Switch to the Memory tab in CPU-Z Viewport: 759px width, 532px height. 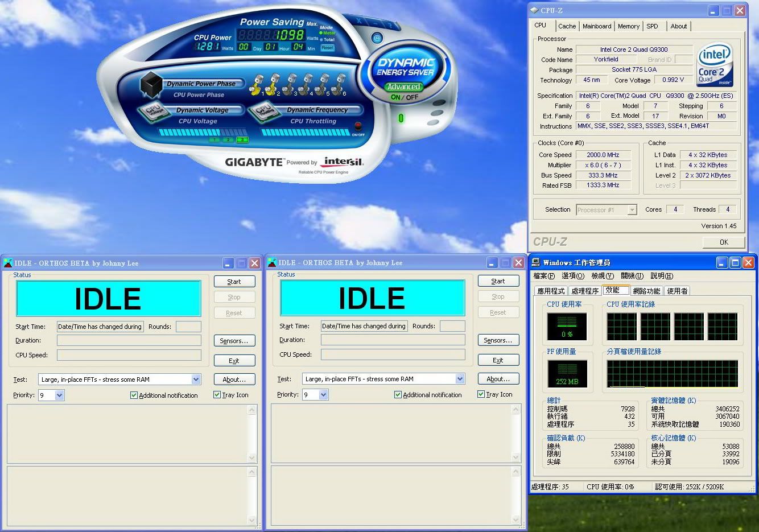(629, 26)
